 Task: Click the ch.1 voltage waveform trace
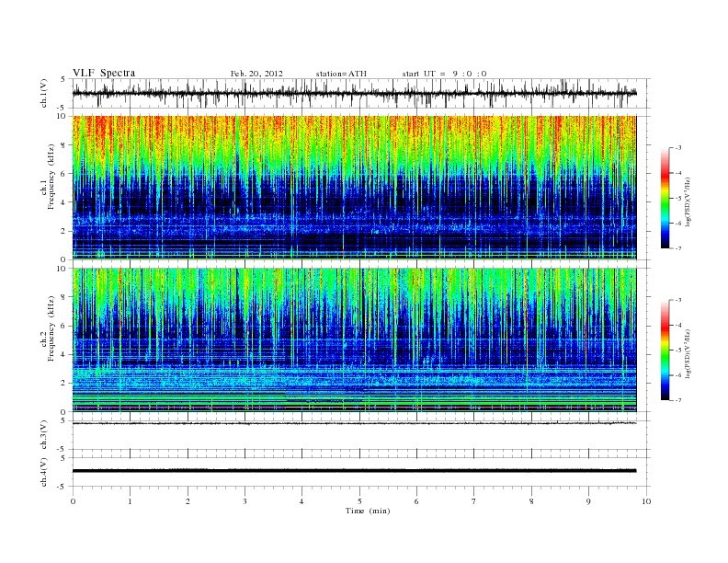(354, 93)
